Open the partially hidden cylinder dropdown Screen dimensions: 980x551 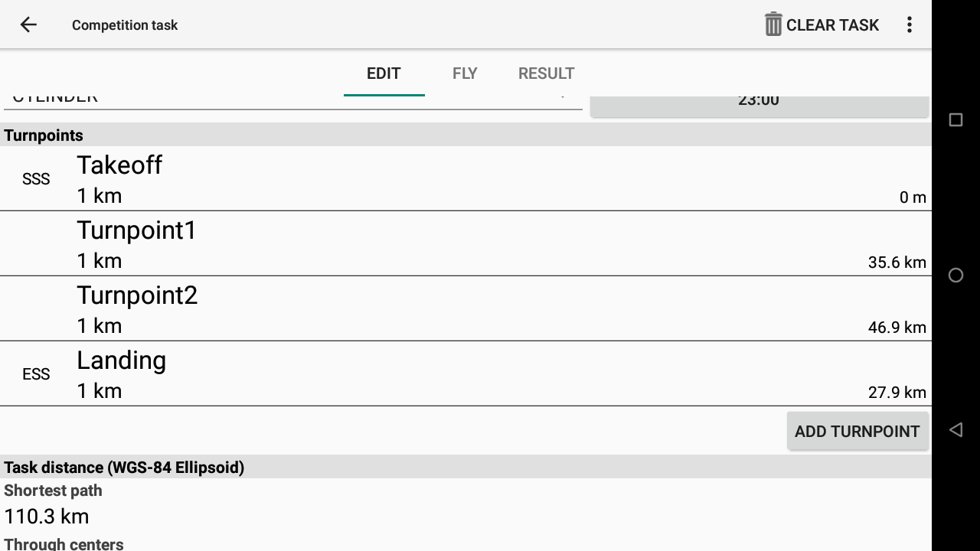click(x=293, y=103)
